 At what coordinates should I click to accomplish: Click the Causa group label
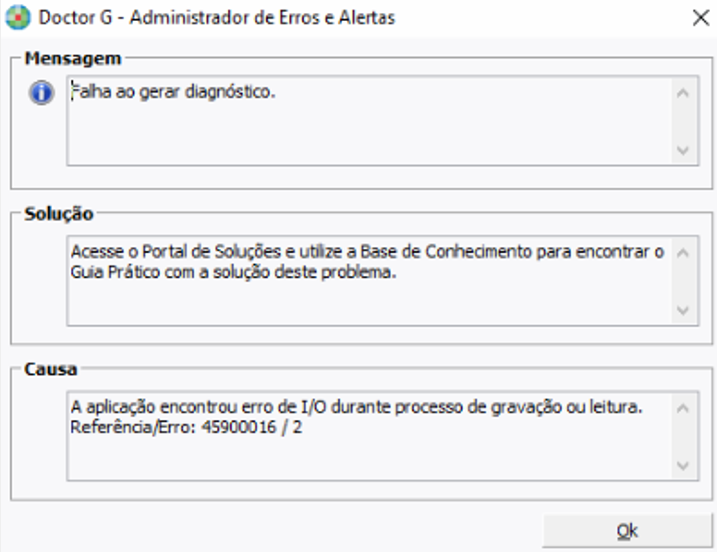(52, 371)
